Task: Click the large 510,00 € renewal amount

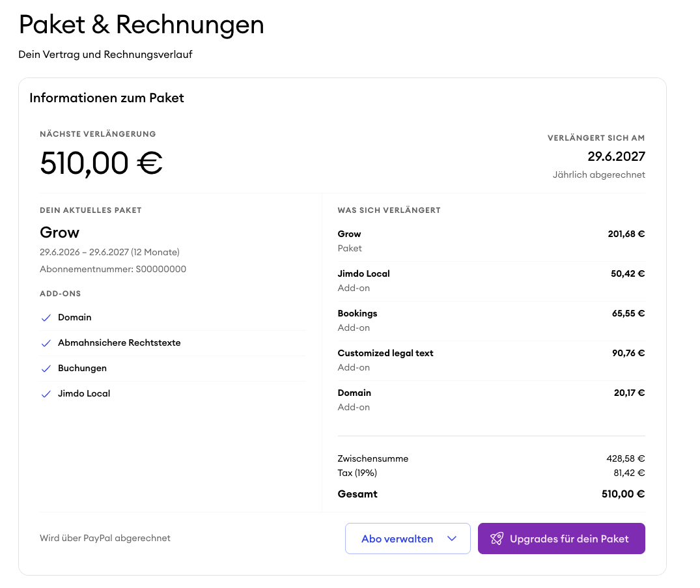Action: (x=102, y=163)
